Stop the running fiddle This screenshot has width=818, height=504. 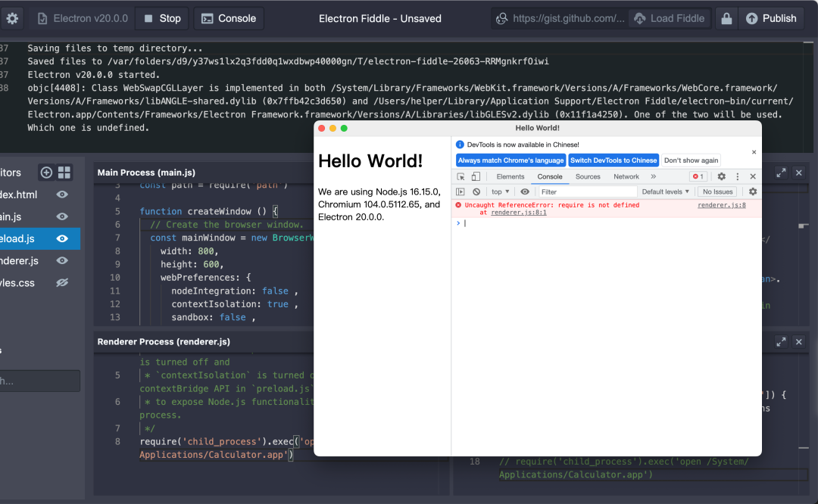[x=162, y=19]
